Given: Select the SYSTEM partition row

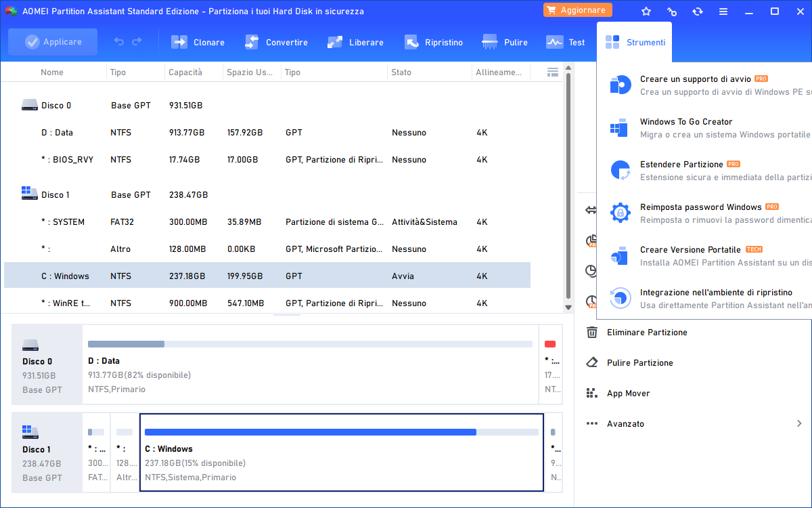Looking at the screenshot, I should [x=267, y=222].
